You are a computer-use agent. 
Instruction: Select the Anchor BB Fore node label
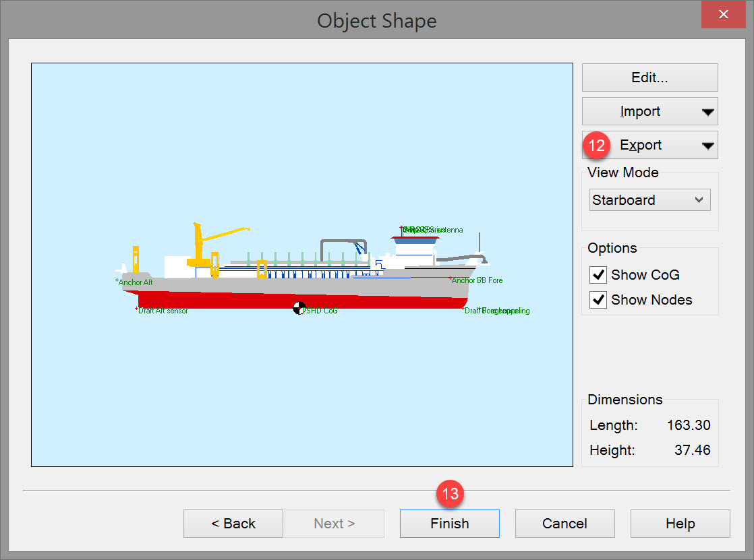click(477, 280)
